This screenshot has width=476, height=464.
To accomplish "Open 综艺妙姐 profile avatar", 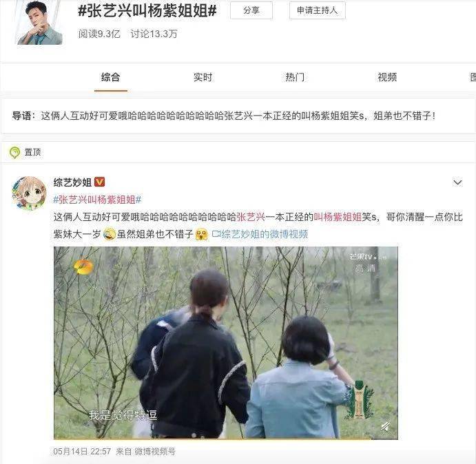I will pyautogui.click(x=30, y=193).
